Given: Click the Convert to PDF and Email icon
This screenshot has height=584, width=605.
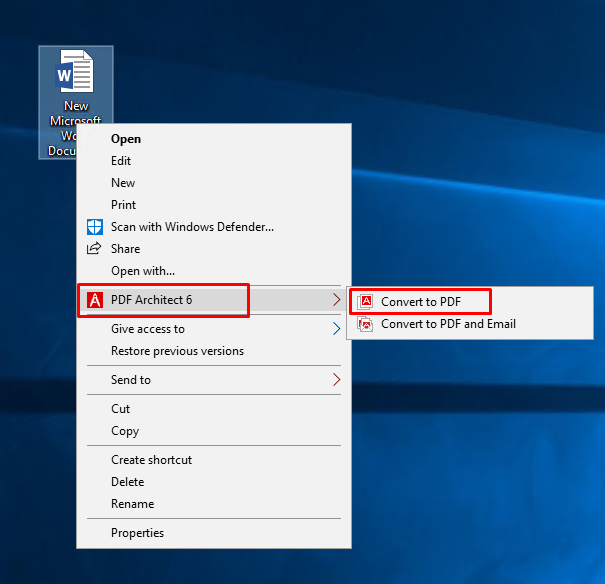Looking at the screenshot, I should click(x=365, y=324).
